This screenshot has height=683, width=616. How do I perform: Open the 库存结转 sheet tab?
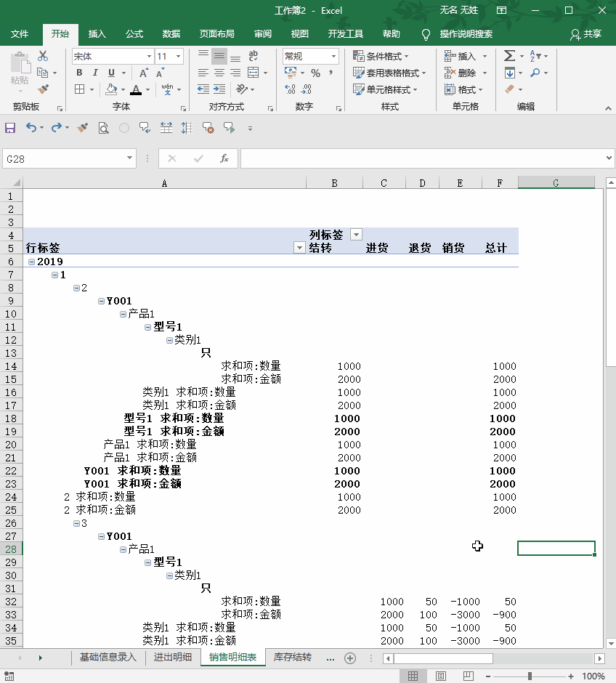point(293,658)
